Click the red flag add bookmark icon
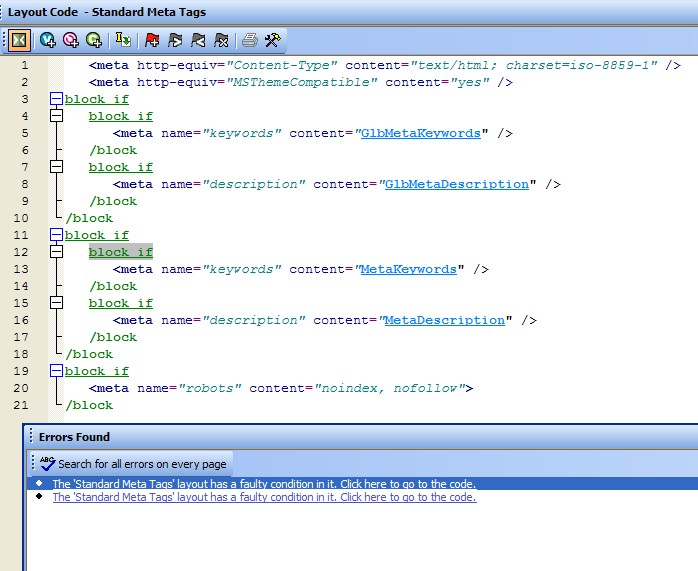698x571 pixels. 153,40
